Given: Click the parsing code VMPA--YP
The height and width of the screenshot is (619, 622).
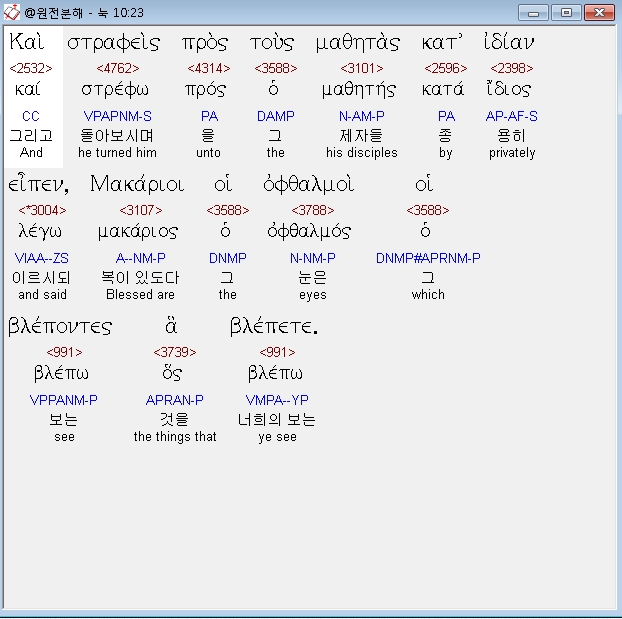Looking at the screenshot, I should [x=277, y=400].
